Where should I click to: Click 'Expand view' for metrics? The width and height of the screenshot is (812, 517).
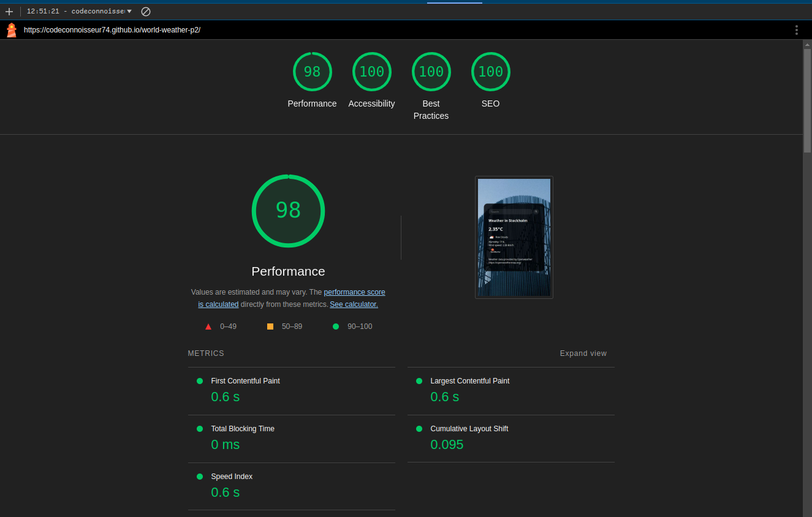[583, 353]
